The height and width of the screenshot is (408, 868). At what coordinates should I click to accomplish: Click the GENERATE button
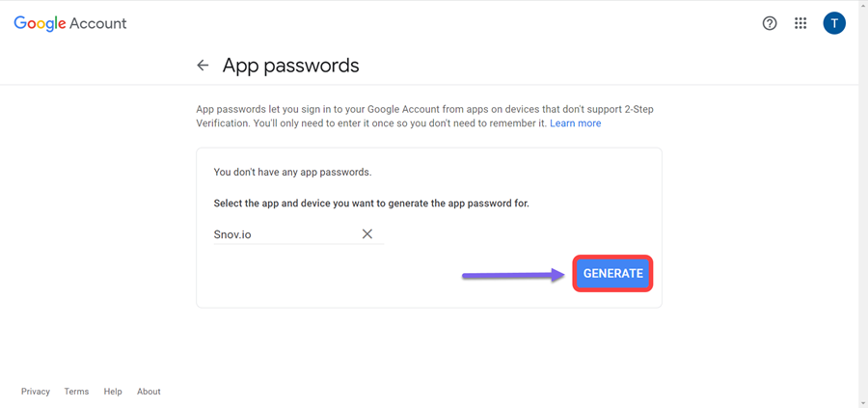612,274
